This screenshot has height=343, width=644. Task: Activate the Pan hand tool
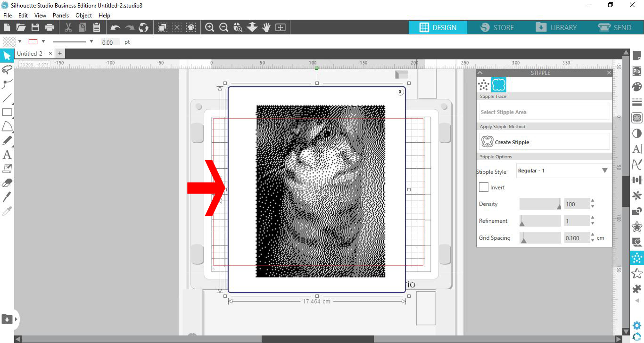tap(266, 27)
